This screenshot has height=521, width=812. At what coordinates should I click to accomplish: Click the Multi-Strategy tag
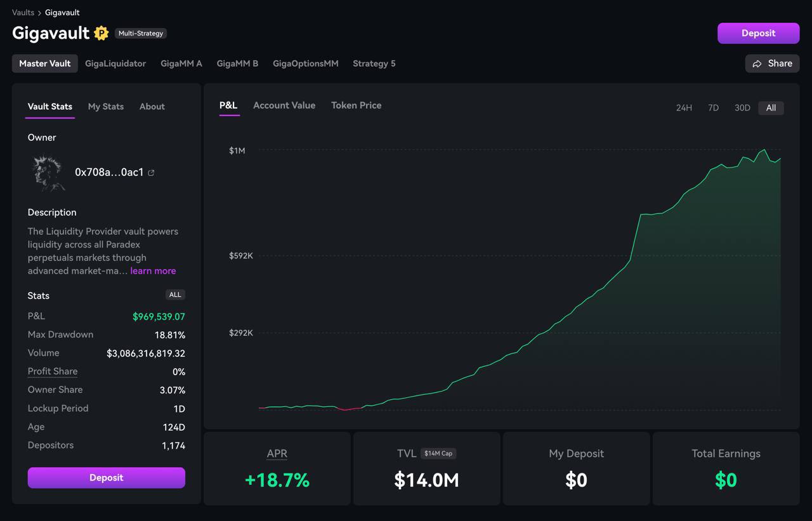(141, 33)
